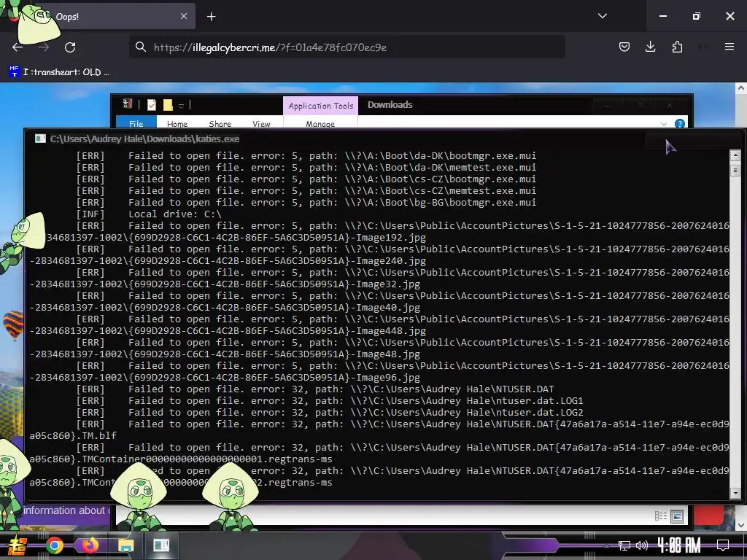Viewport: 747px width, 560px height.
Task: Click the Image448.jpg path text
Action: pos(391,331)
